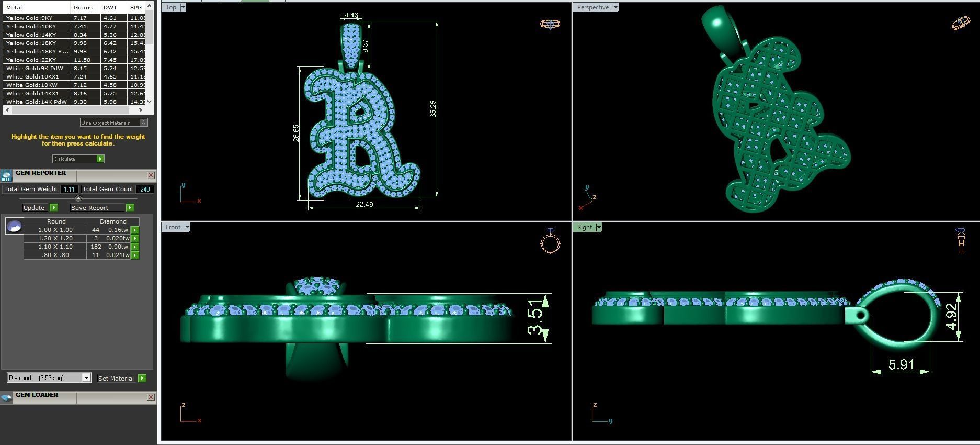Click the Perspective view orientation ring icon
This screenshot has width=980, height=445.
[x=961, y=24]
